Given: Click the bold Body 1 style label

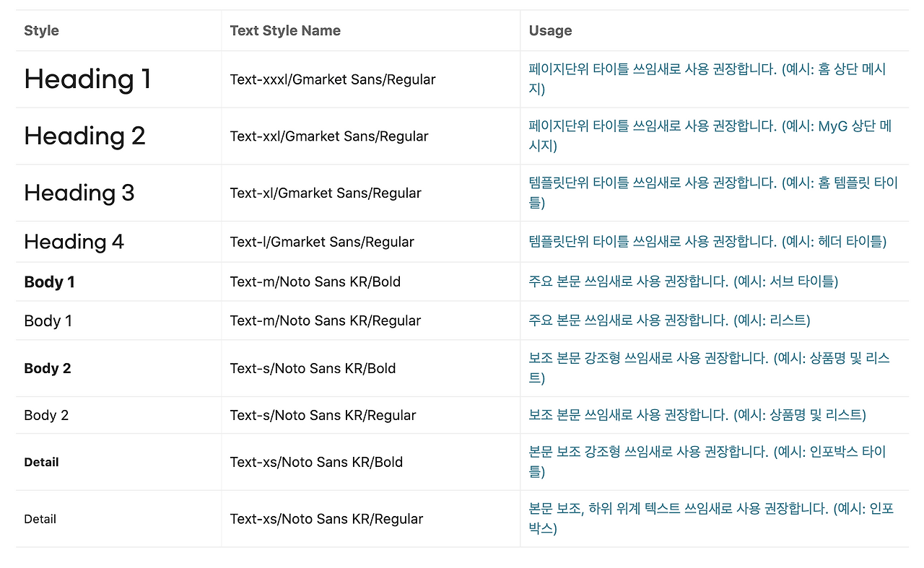Looking at the screenshot, I should (49, 281).
